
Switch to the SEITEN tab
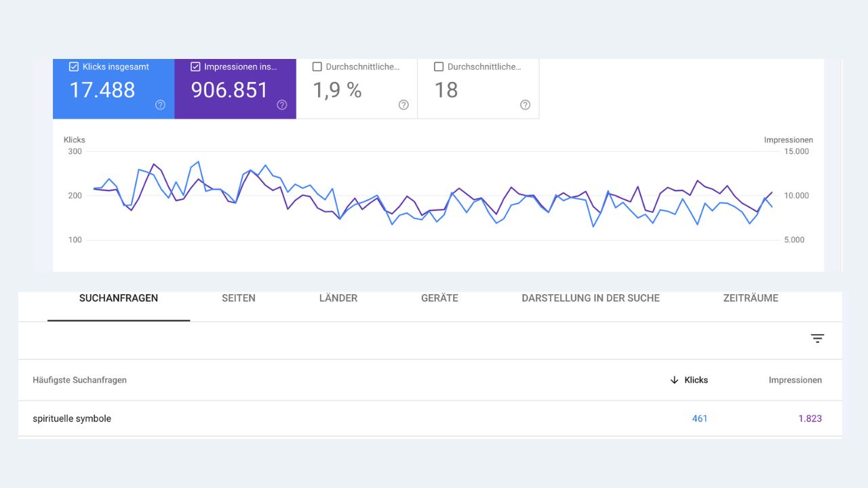(238, 298)
